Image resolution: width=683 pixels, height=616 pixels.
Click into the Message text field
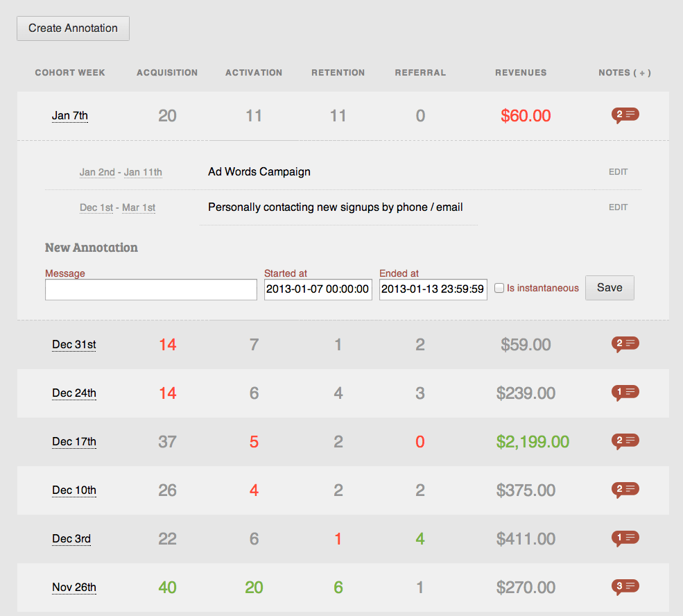(151, 289)
